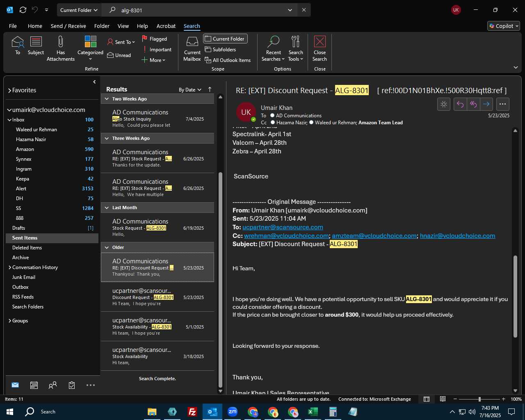Open Recent Searches dropdown
This screenshot has height=420, width=525.
pyautogui.click(x=273, y=49)
